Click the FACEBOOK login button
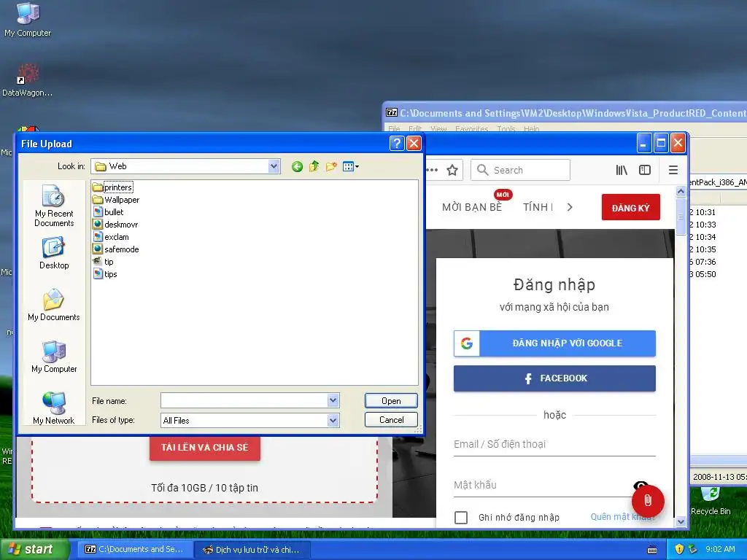Viewport: 747px width, 560px height. point(554,378)
